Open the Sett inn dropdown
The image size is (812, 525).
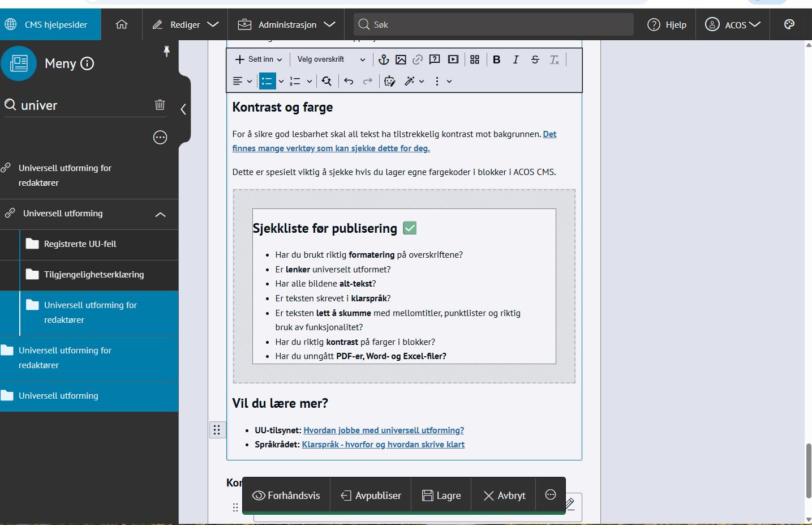(x=259, y=59)
